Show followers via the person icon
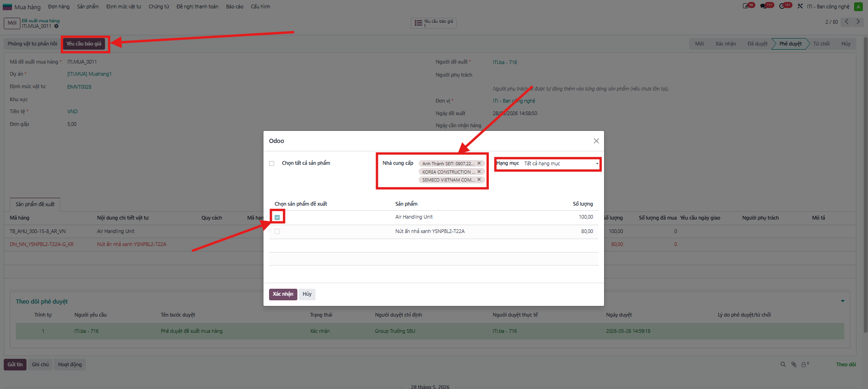The height and width of the screenshot is (389, 868). tap(805, 364)
